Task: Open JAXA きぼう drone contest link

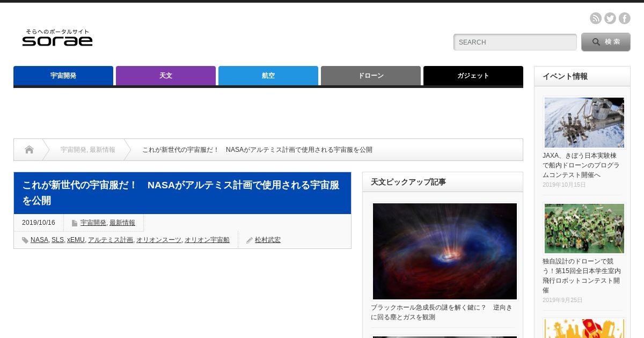Action: click(581, 165)
